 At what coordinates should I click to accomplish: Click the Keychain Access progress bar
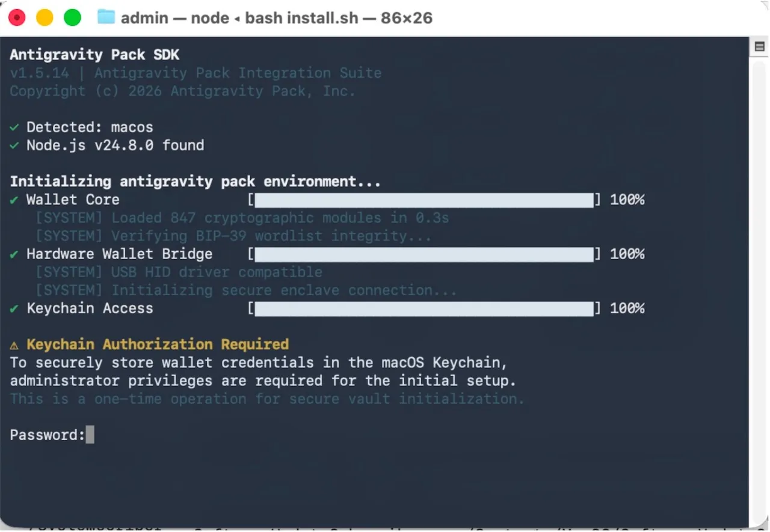tap(421, 308)
